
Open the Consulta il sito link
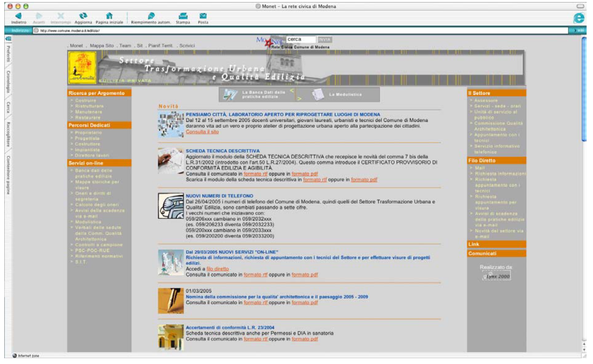coord(202,132)
